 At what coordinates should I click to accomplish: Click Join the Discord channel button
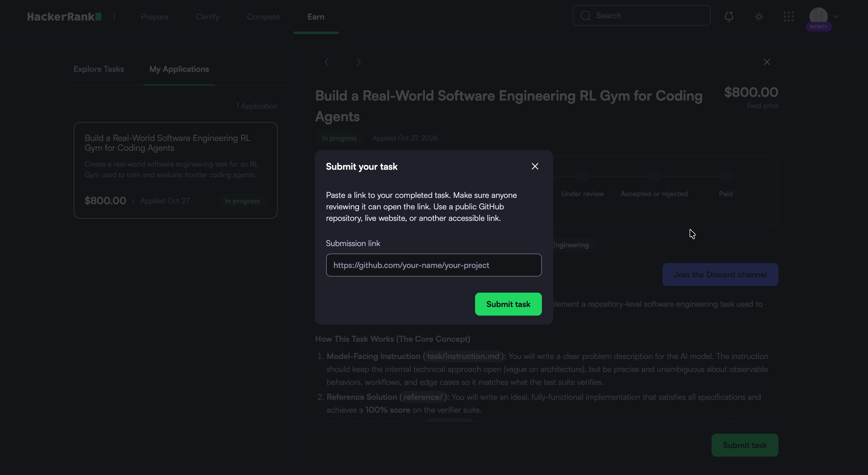tap(720, 275)
